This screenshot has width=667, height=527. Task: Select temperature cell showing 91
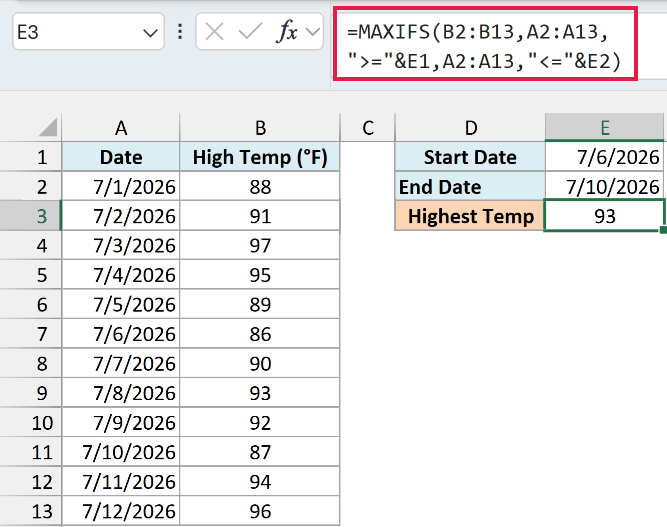pyautogui.click(x=260, y=216)
